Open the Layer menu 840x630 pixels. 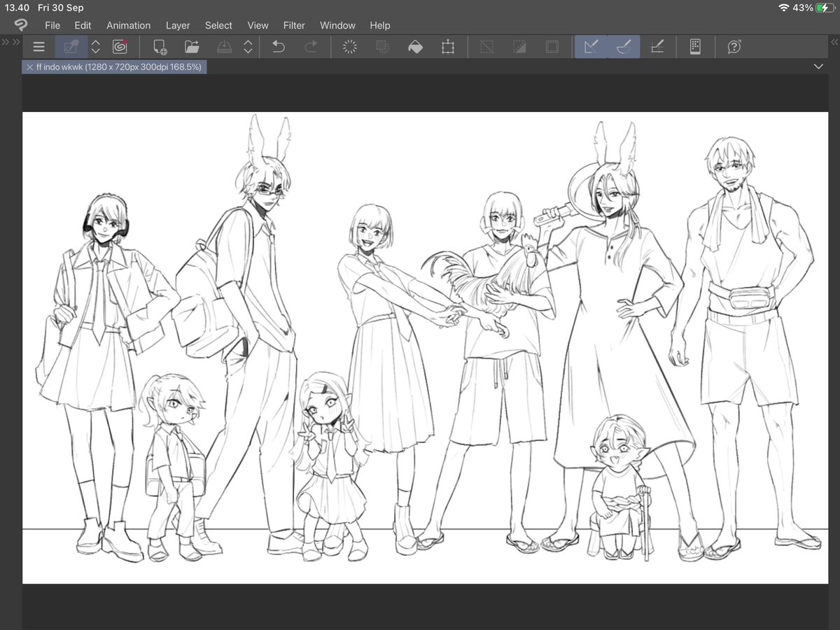point(178,25)
